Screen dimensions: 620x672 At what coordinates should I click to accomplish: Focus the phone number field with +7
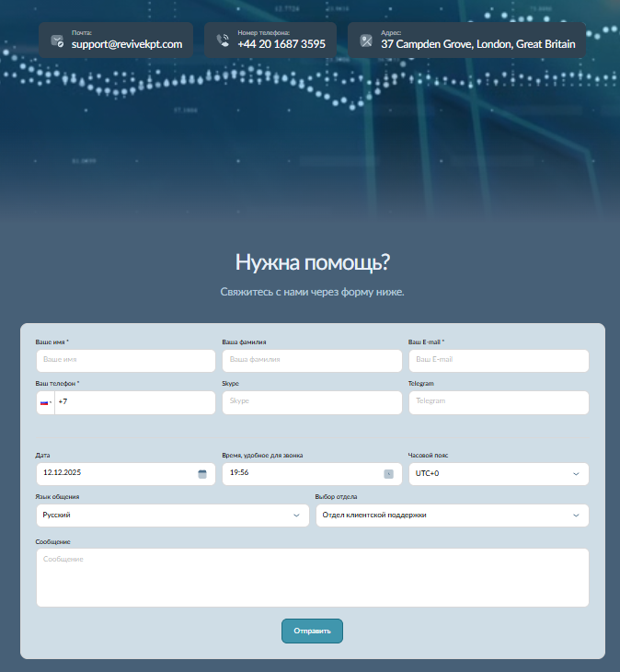point(135,402)
